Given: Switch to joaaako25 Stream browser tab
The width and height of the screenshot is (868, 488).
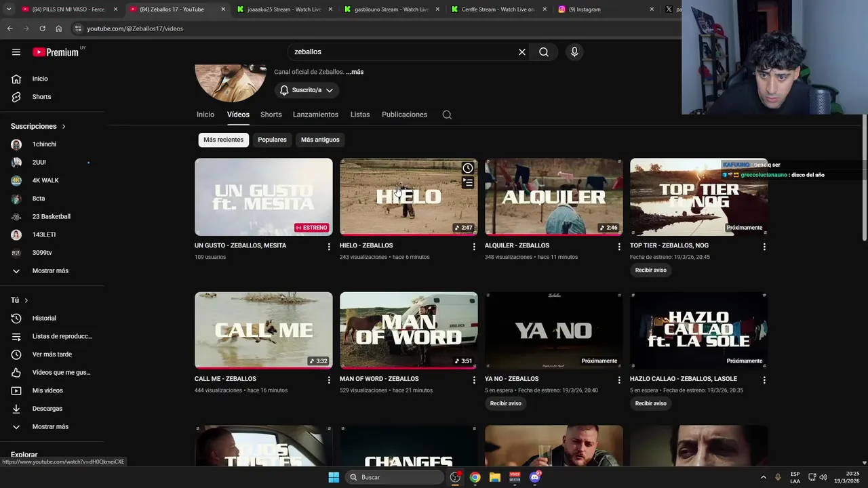Looking at the screenshot, I should click(285, 9).
